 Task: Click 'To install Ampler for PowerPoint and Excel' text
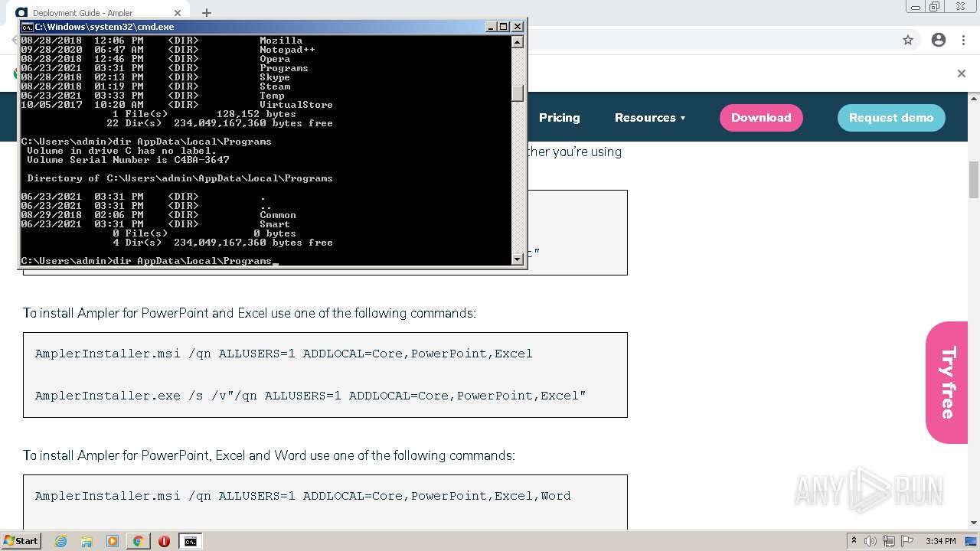[x=250, y=313]
